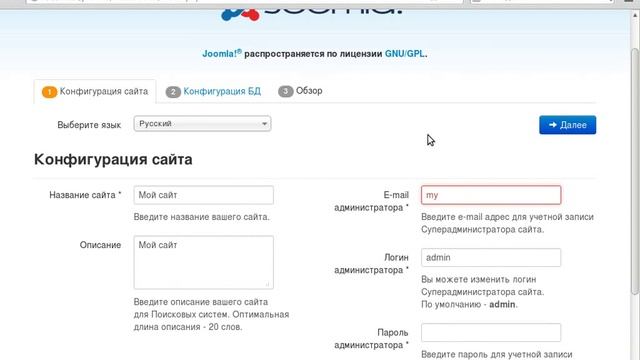Open the Обзор tab
The width and height of the screenshot is (640, 360).
[x=300, y=91]
